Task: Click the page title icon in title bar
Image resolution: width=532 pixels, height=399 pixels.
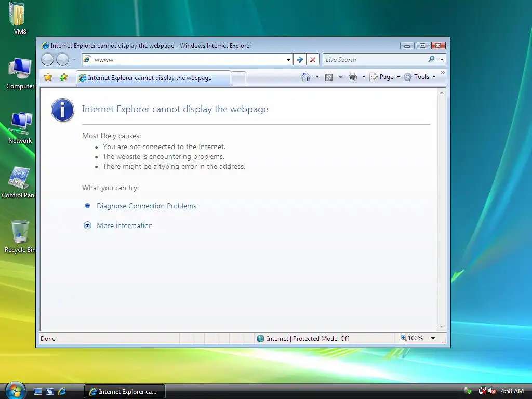Action: 45,46
